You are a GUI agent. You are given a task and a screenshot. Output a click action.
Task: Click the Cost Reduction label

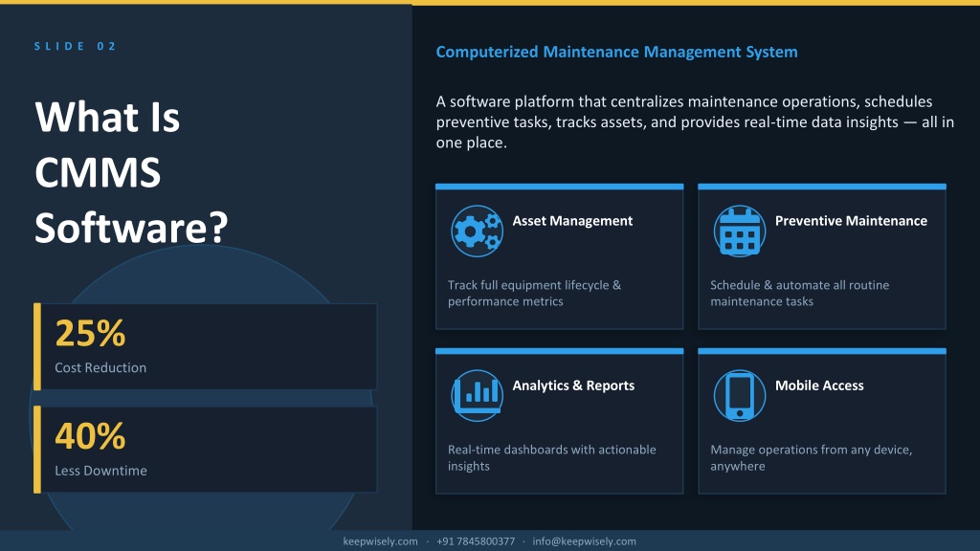click(100, 367)
